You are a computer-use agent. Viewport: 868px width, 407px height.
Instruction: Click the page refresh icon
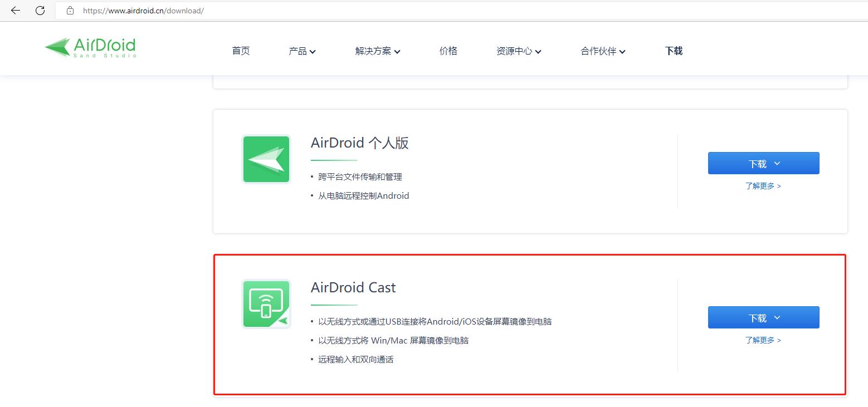pos(40,11)
